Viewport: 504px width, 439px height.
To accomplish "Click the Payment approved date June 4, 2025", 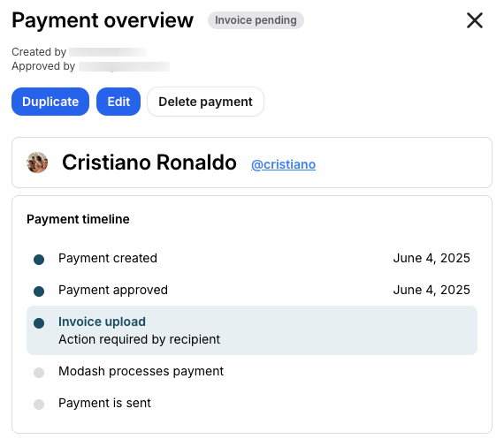I will (x=431, y=290).
